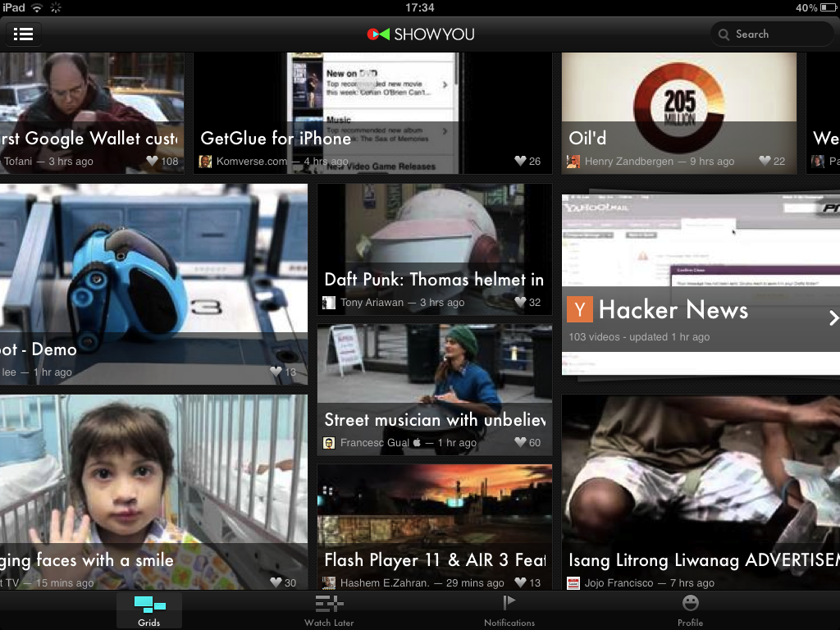Click the 17:34 clock in status bar
The image size is (840, 630).
419,7
